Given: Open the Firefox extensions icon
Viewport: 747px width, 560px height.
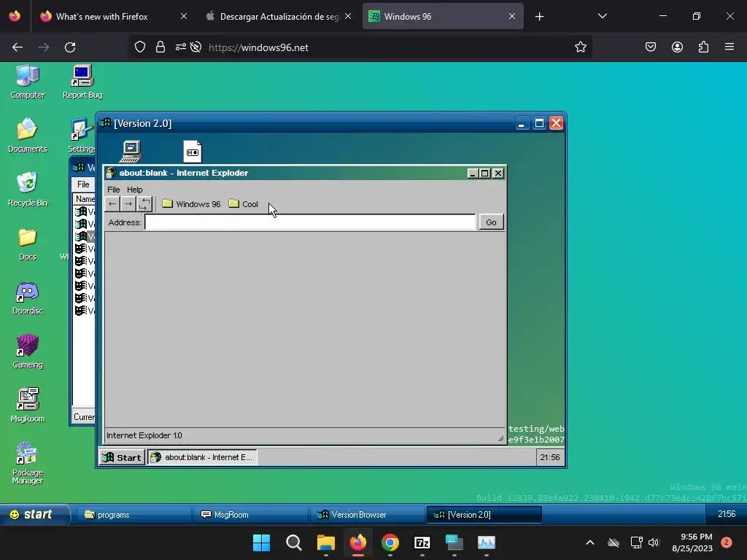Looking at the screenshot, I should tap(703, 47).
